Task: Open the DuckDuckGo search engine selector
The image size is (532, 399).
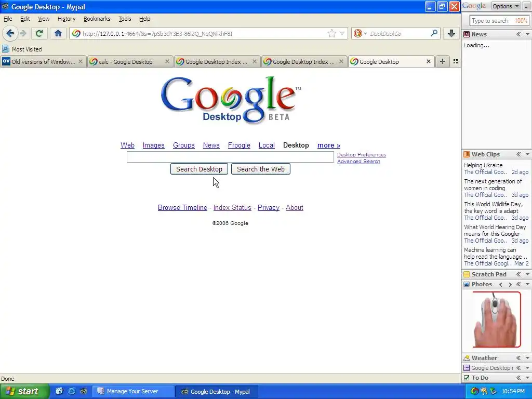Action: pyautogui.click(x=360, y=33)
